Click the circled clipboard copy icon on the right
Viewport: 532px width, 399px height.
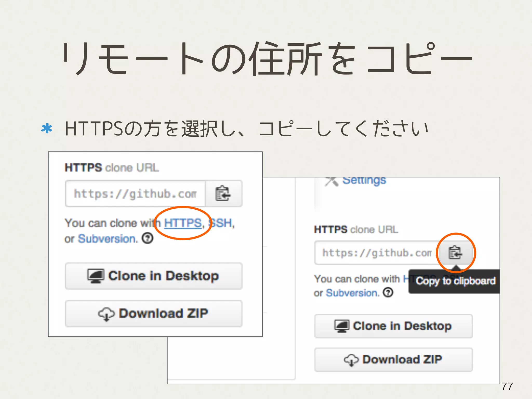point(455,252)
